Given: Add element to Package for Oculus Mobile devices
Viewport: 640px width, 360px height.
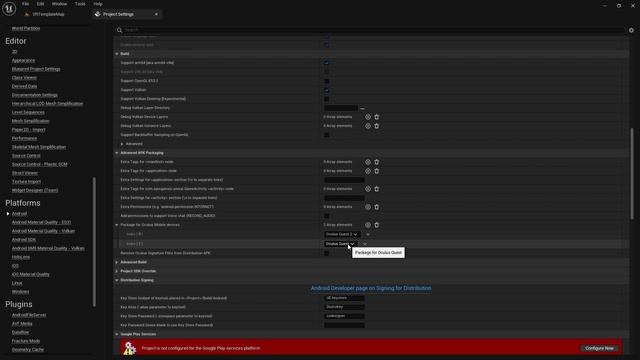Looking at the screenshot, I should [368, 225].
